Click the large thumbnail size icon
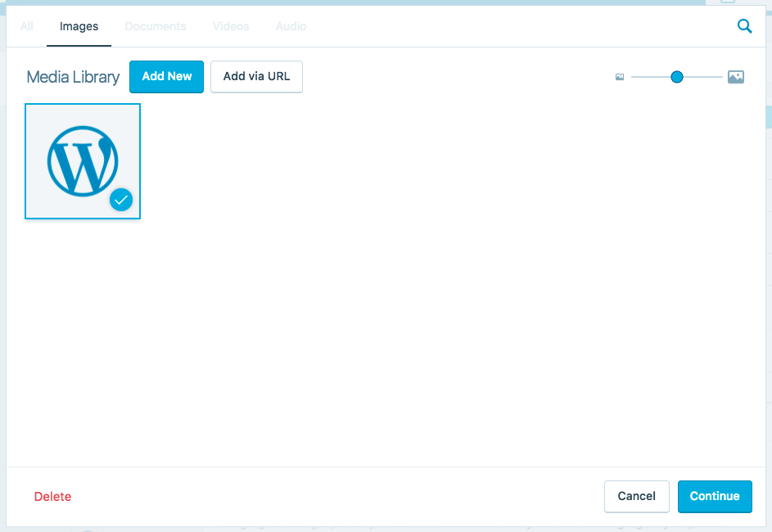Viewport: 772px width, 532px height. [x=735, y=77]
